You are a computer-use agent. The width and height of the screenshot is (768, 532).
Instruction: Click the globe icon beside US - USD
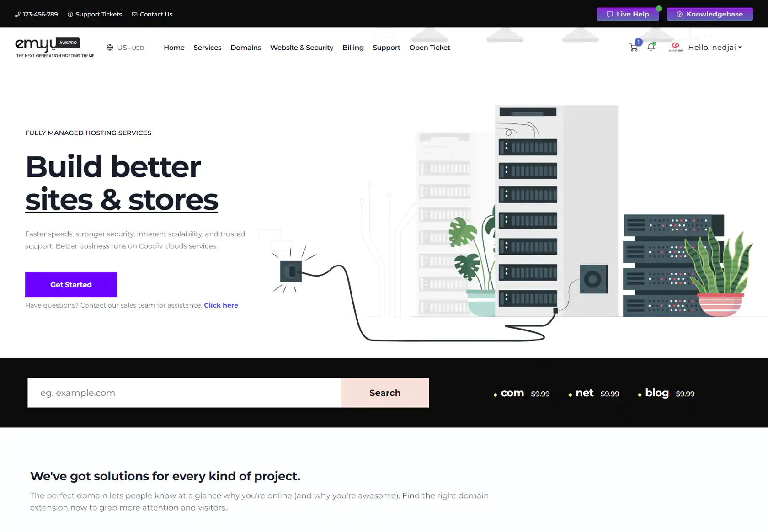[x=110, y=48]
